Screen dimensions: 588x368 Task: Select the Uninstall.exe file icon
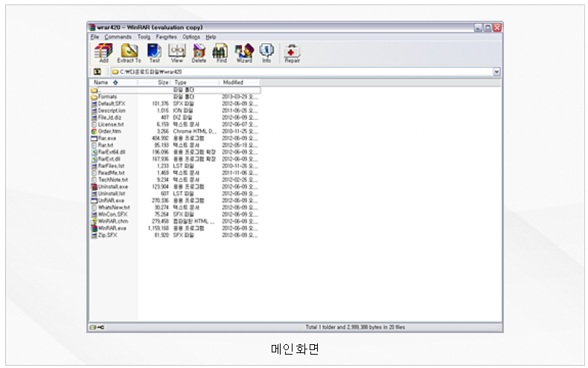[x=94, y=187]
